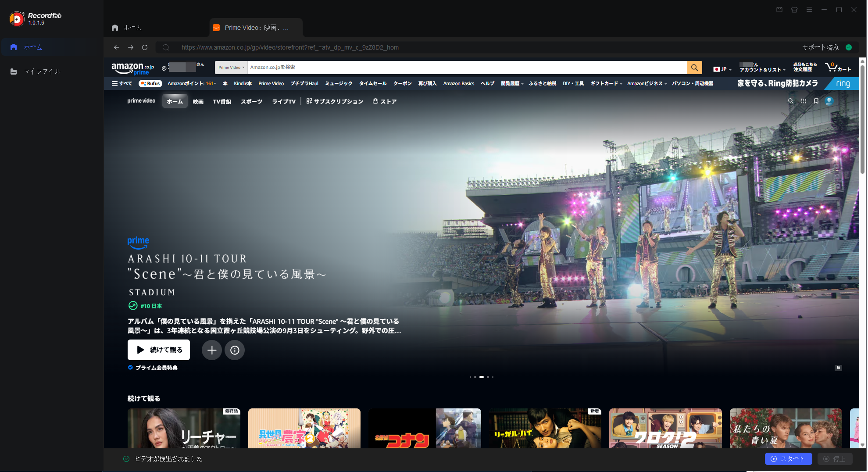The image size is (868, 472).
Task: Expand the JP language selector
Action: pos(722,69)
